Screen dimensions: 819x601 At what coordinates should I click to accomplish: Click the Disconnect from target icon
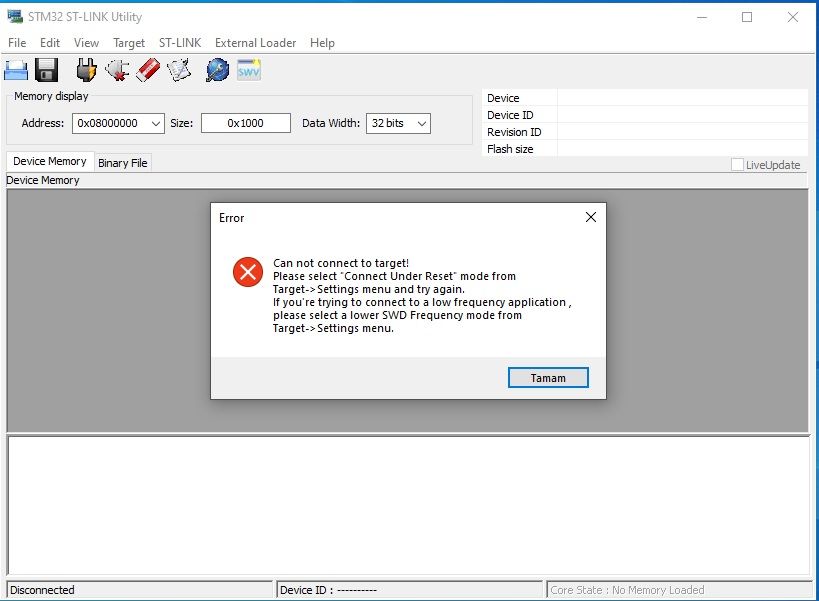118,70
